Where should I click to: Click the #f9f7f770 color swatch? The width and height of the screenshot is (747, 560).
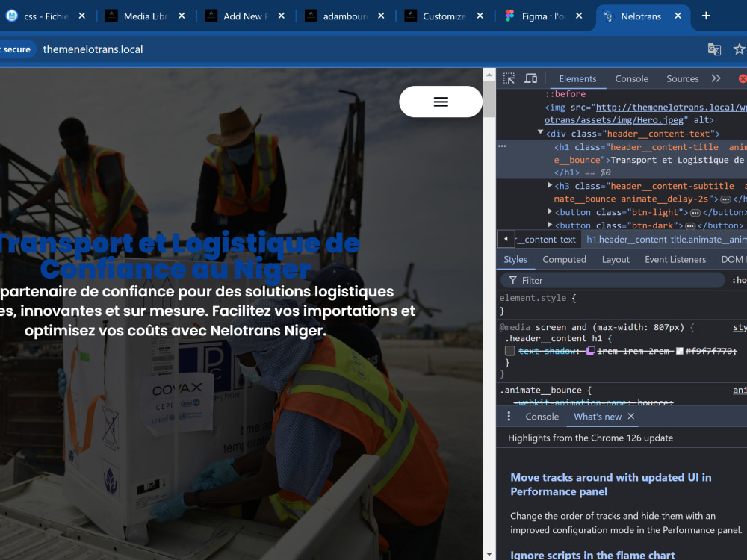pos(680,351)
